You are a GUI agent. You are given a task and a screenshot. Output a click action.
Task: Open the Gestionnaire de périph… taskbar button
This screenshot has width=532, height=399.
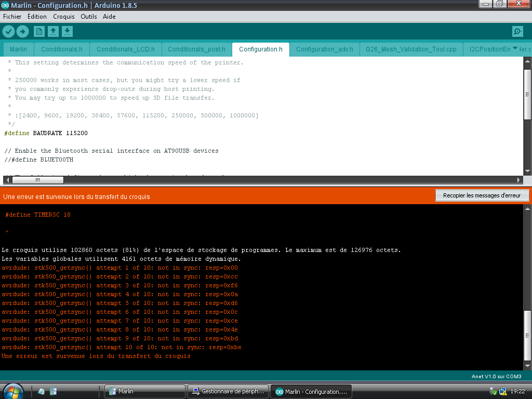[x=229, y=392]
